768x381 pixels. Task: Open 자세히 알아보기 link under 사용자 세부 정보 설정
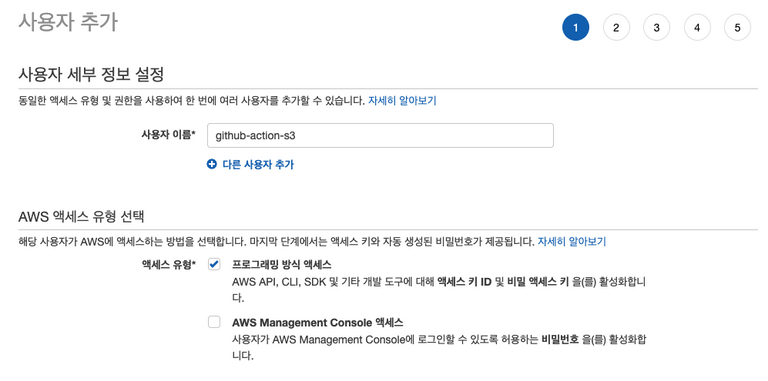tap(402, 101)
